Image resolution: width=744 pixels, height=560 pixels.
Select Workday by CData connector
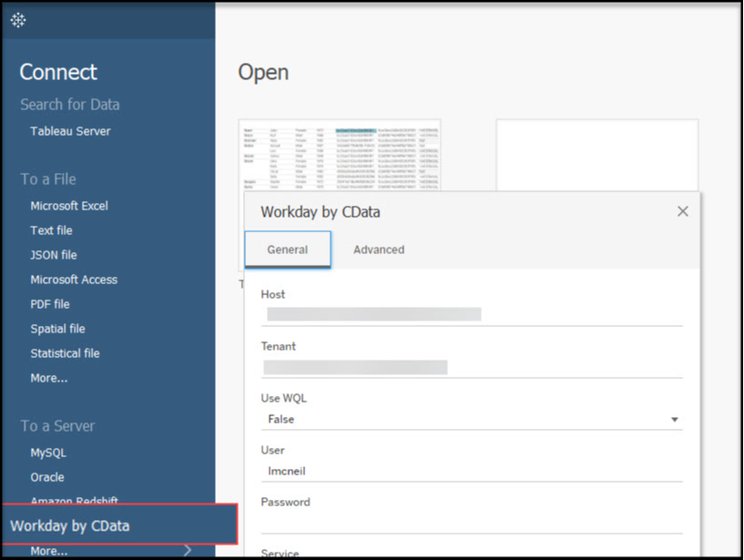120,524
